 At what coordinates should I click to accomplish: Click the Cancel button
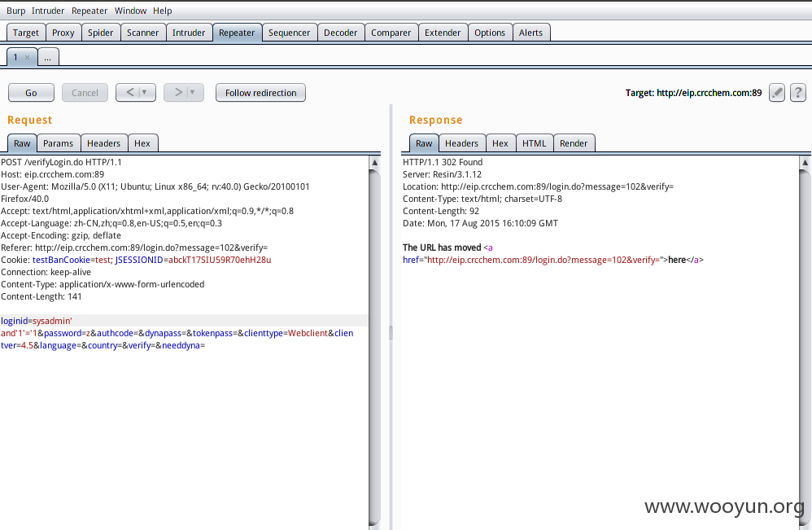pos(85,93)
